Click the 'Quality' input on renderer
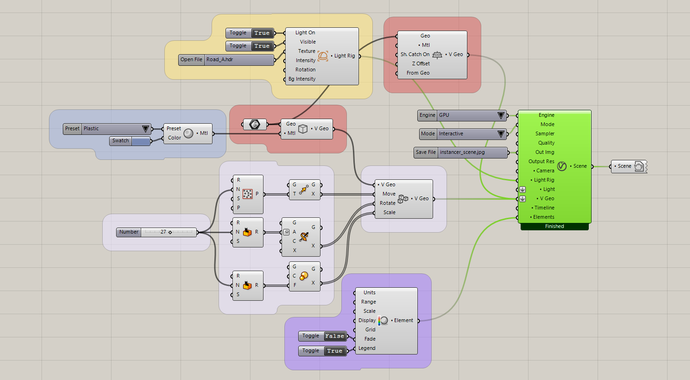 click(x=546, y=143)
